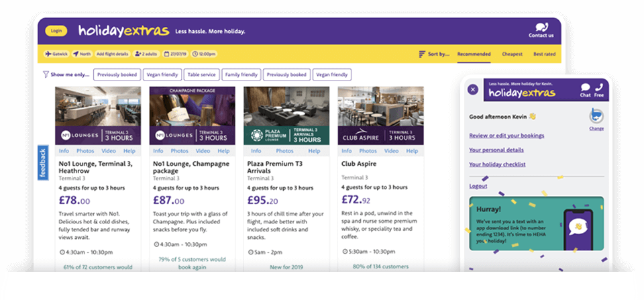Open the Club Aspire lounge photo

click(381, 115)
